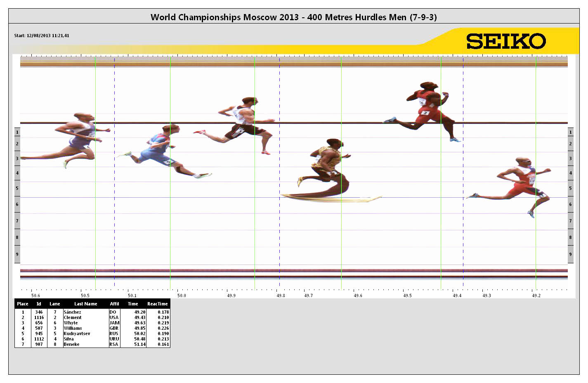Click the SEIKO logo

[x=506, y=41]
